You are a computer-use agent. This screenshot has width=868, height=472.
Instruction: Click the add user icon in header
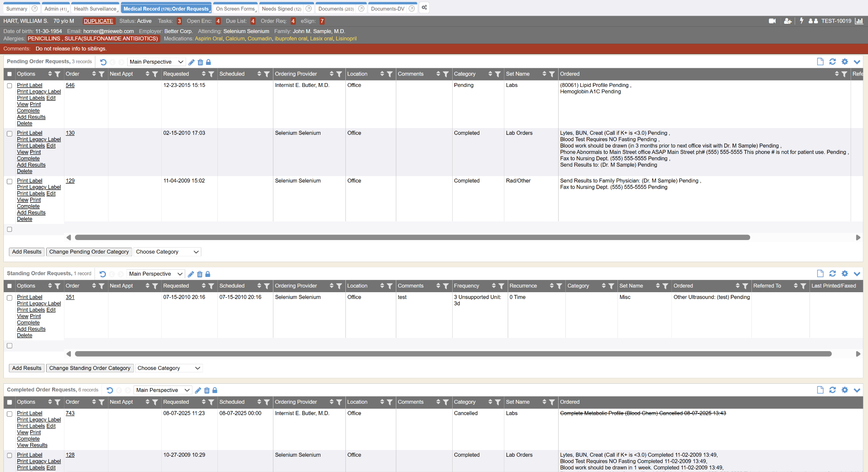click(x=787, y=21)
